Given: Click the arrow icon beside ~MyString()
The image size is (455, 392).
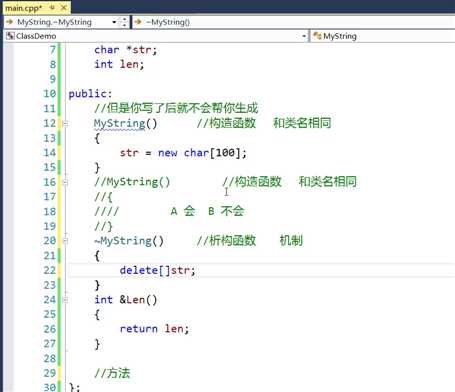Looking at the screenshot, I should (x=138, y=22).
